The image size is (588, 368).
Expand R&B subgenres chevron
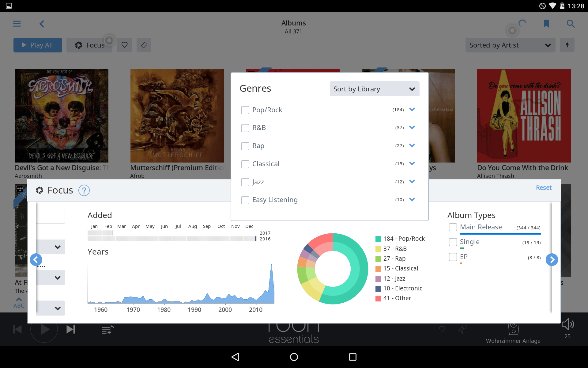412,127
